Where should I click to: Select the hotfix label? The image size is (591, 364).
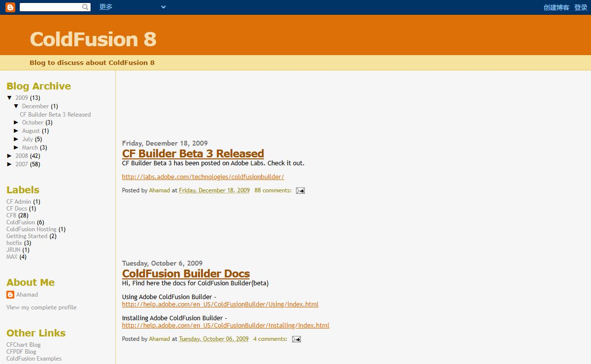[14, 243]
